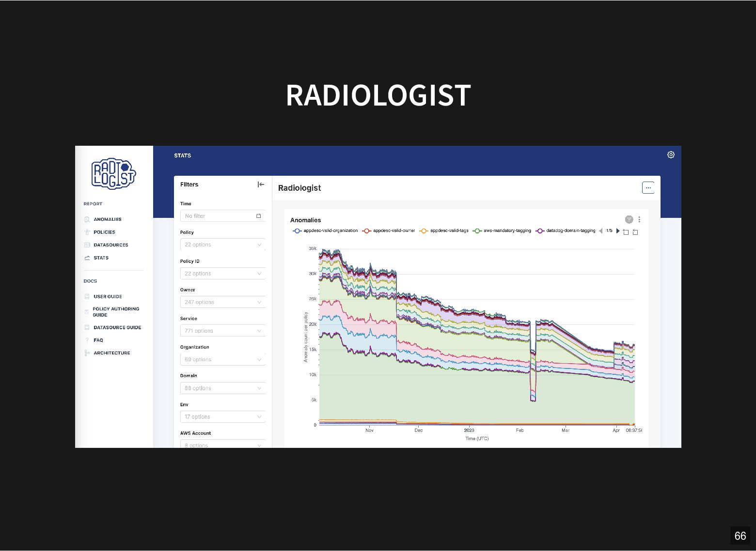
Task: Expand the Env 17 options dropdown
Action: (223, 417)
